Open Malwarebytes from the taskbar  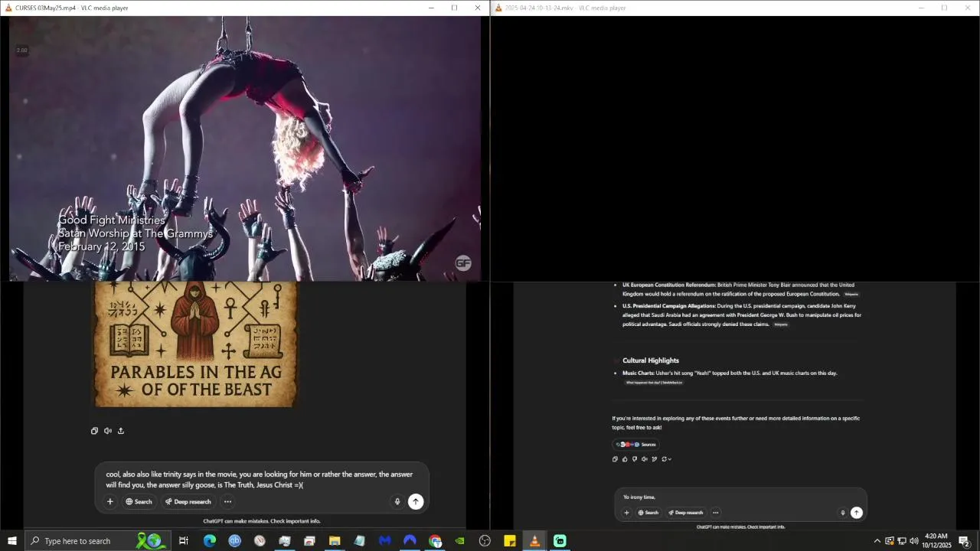pyautogui.click(x=384, y=541)
